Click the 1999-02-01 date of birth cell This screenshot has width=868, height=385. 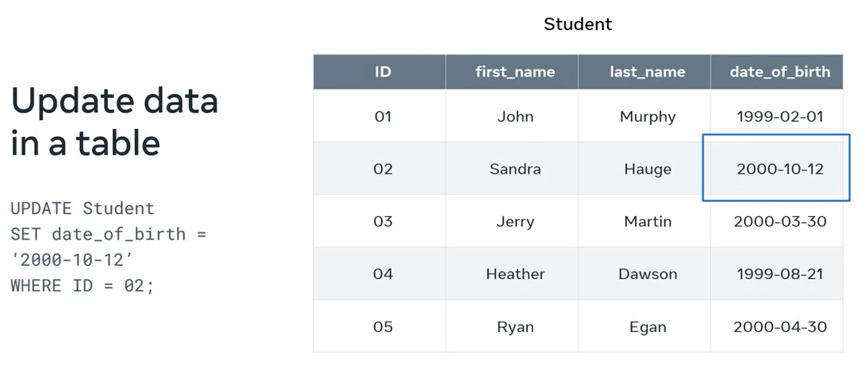pos(779,117)
